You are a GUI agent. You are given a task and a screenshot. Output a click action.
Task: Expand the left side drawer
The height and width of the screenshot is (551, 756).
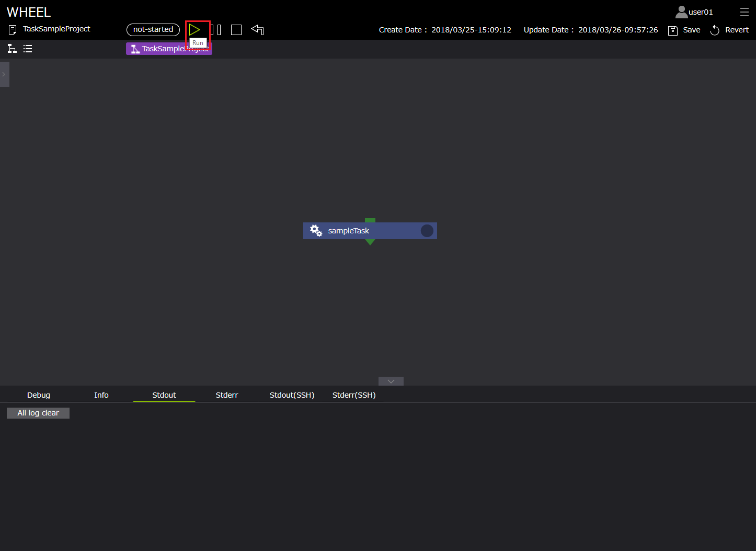point(4,74)
